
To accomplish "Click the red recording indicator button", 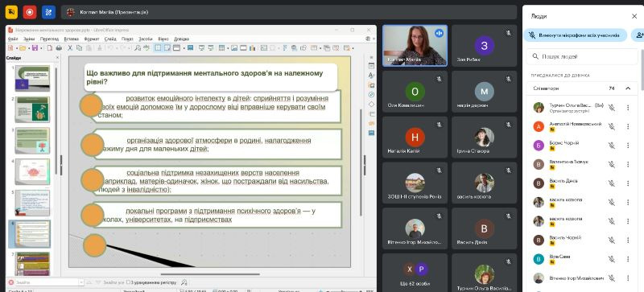I will [30, 12].
